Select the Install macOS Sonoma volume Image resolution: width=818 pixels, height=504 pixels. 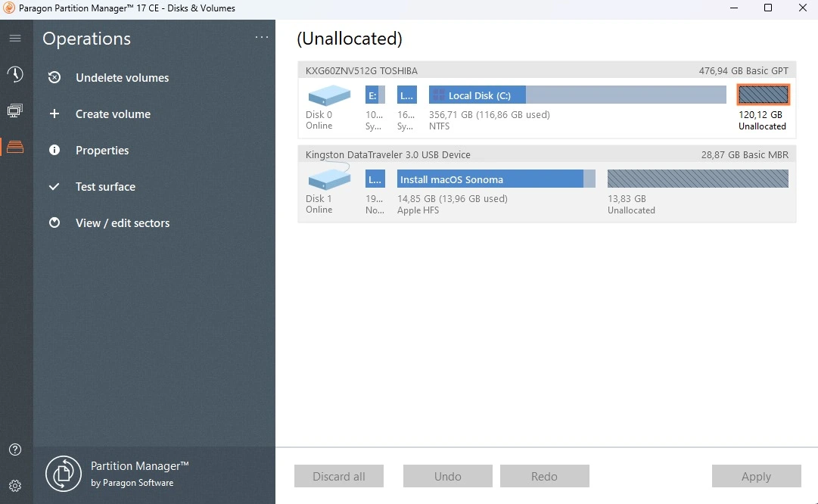coord(496,179)
